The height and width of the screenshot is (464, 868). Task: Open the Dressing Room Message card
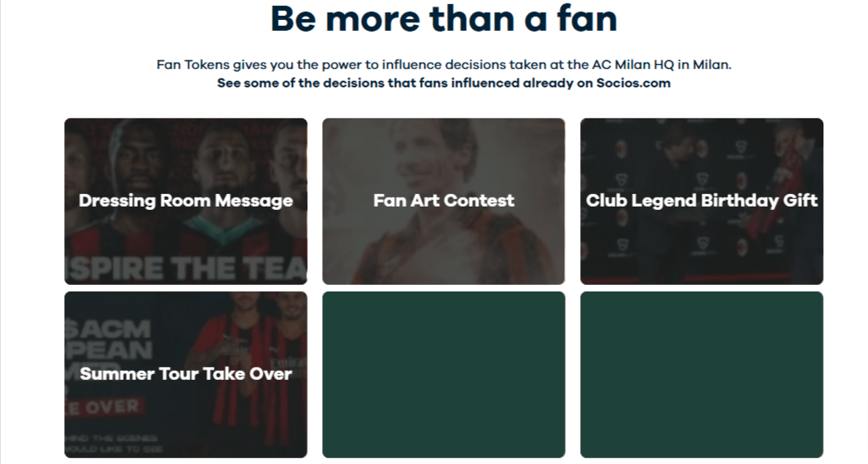tap(186, 202)
